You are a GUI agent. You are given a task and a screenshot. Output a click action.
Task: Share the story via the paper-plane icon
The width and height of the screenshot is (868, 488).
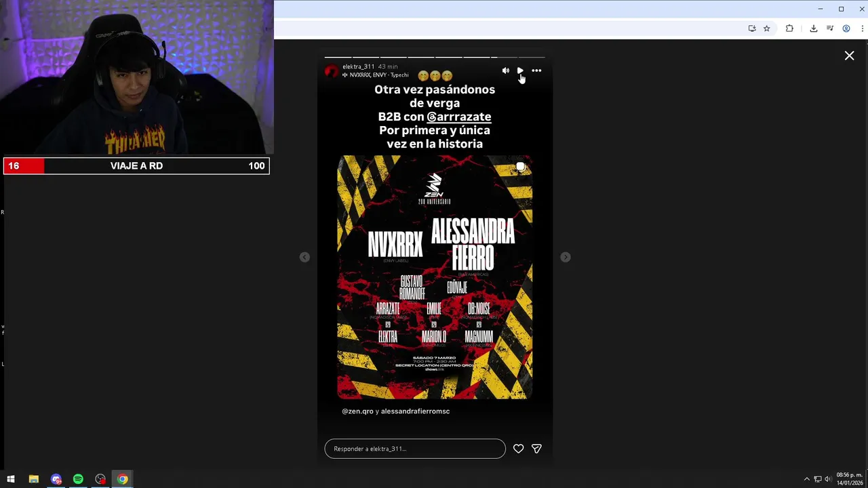click(536, 449)
